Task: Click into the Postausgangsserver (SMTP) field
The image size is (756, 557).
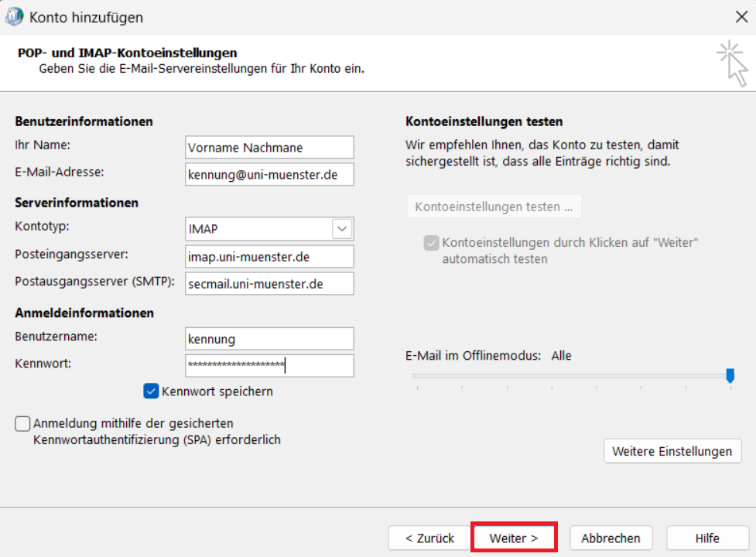Action: pos(269,284)
